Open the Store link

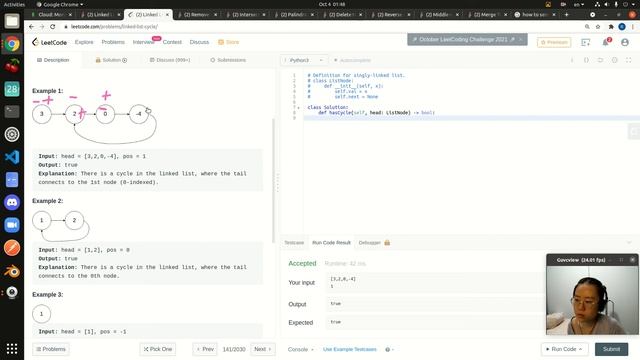(x=229, y=42)
